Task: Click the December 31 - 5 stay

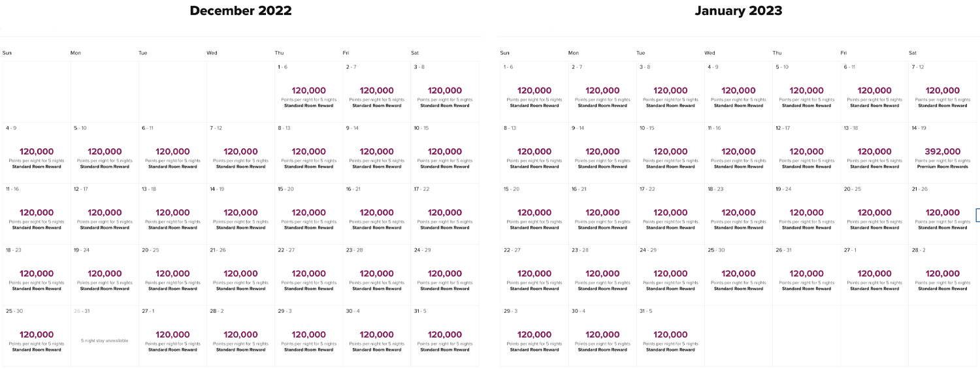Action: click(x=444, y=336)
